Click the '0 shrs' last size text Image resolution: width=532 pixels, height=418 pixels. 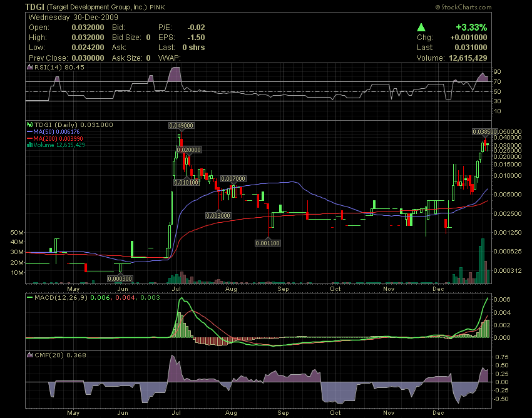click(x=194, y=48)
